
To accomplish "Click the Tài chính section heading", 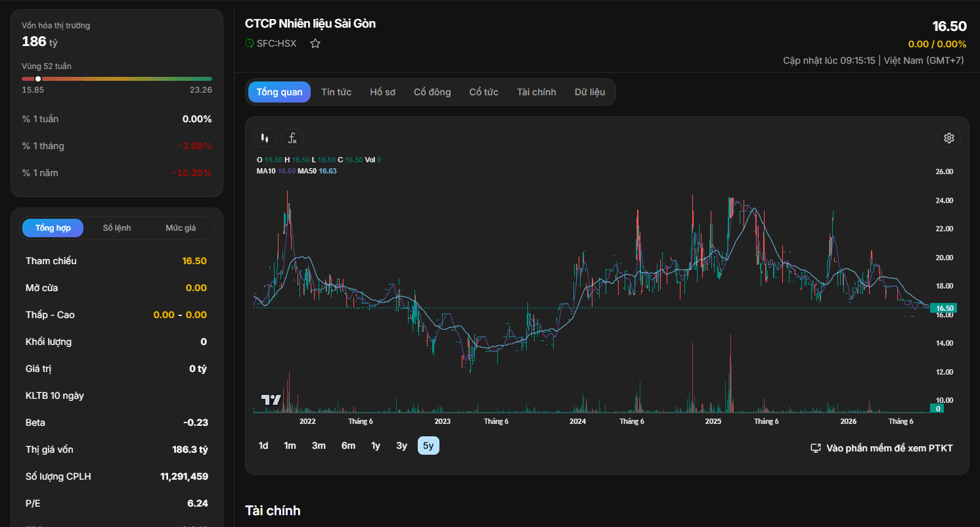I will click(x=273, y=511).
